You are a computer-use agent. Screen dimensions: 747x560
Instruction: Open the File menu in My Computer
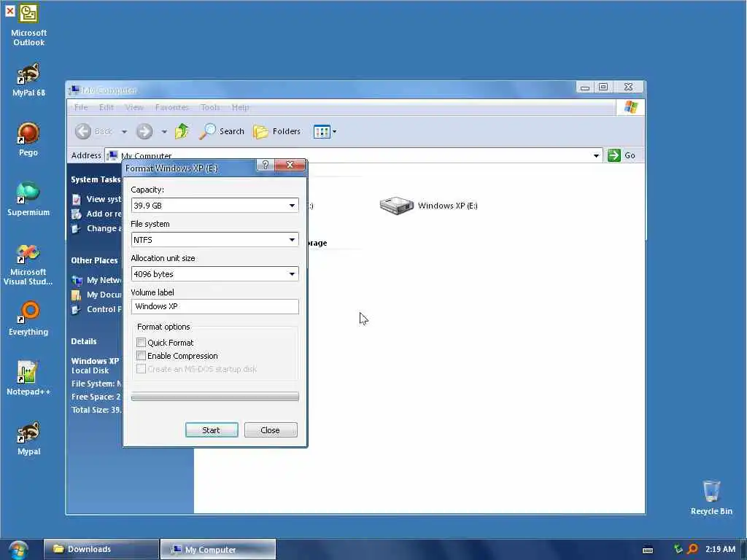(81, 107)
